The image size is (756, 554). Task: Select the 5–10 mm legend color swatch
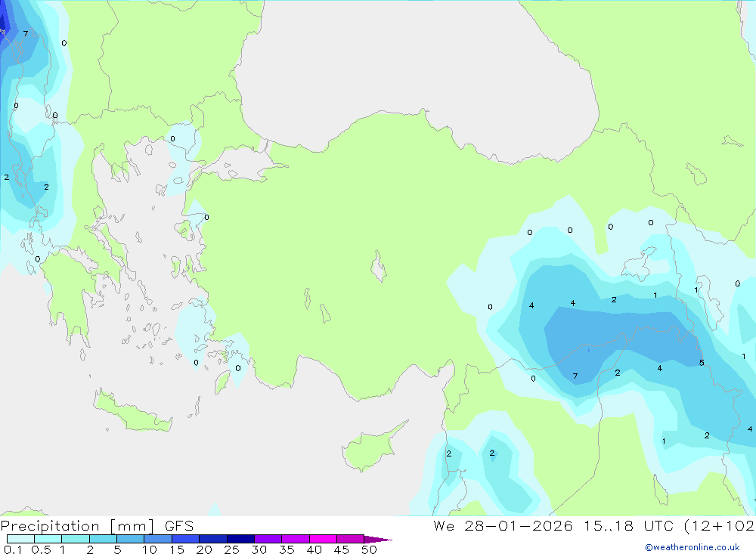point(130,539)
